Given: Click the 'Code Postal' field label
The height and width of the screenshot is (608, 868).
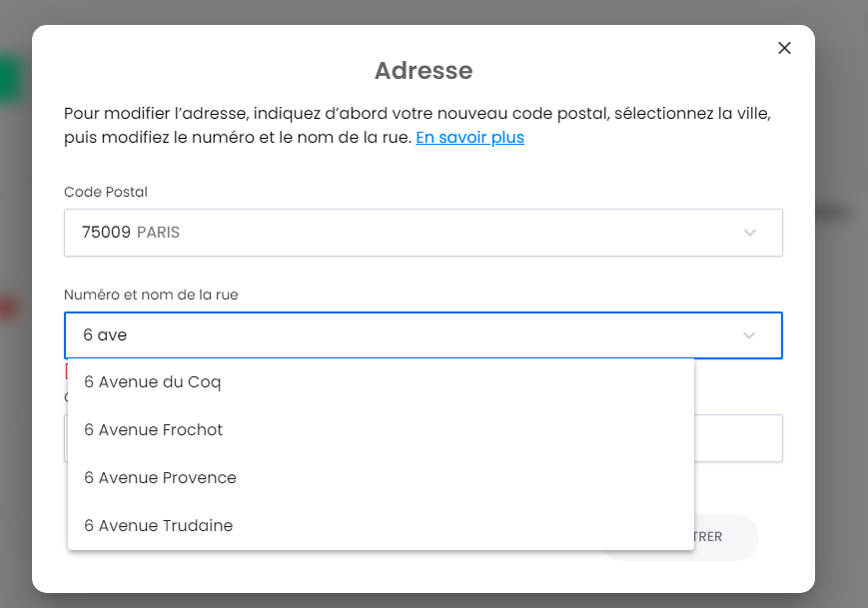Looking at the screenshot, I should [x=106, y=192].
